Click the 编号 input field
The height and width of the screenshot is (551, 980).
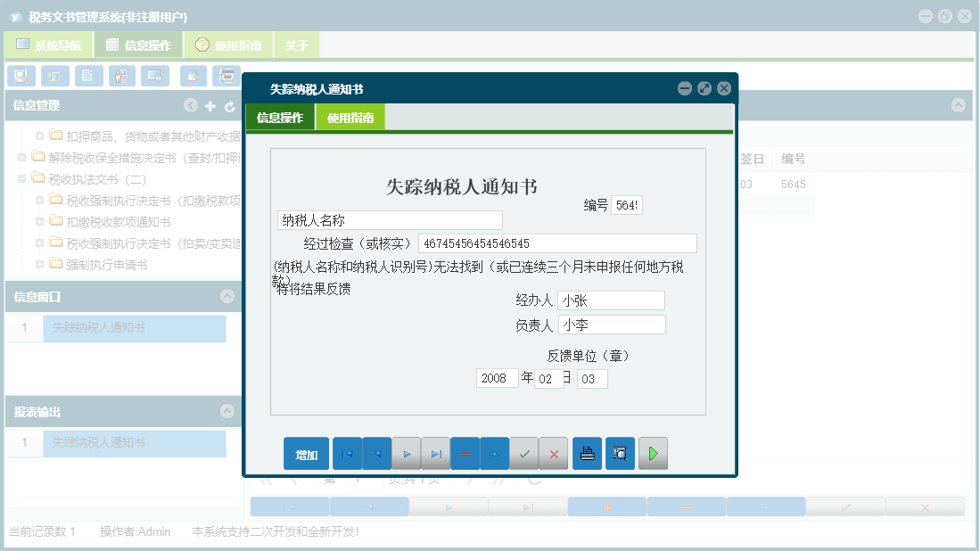626,205
